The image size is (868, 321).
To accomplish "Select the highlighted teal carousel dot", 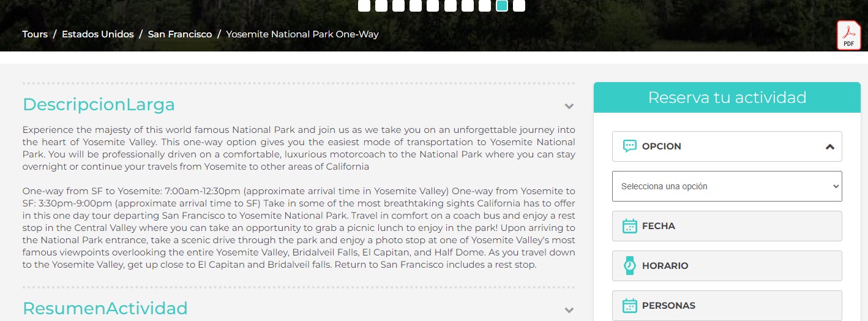I will [502, 6].
